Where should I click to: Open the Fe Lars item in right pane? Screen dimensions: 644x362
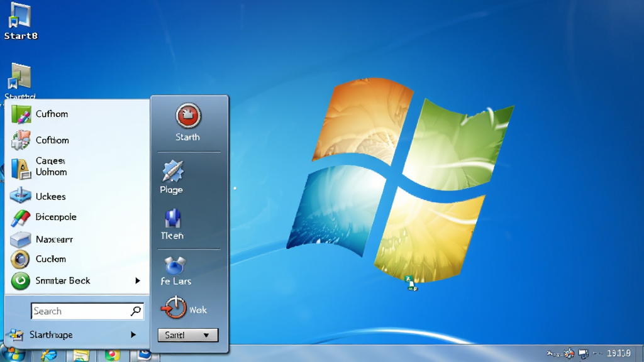tap(176, 271)
